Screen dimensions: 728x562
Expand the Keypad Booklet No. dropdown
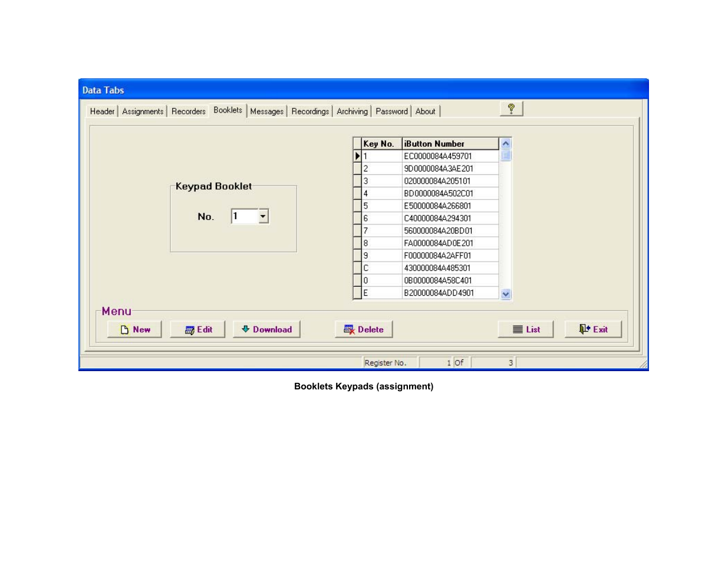pos(263,217)
